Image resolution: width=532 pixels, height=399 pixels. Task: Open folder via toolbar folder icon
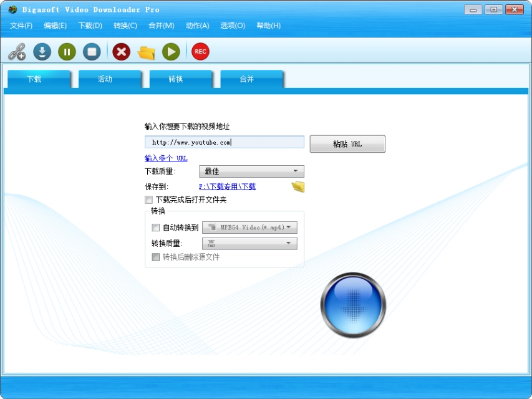(146, 52)
